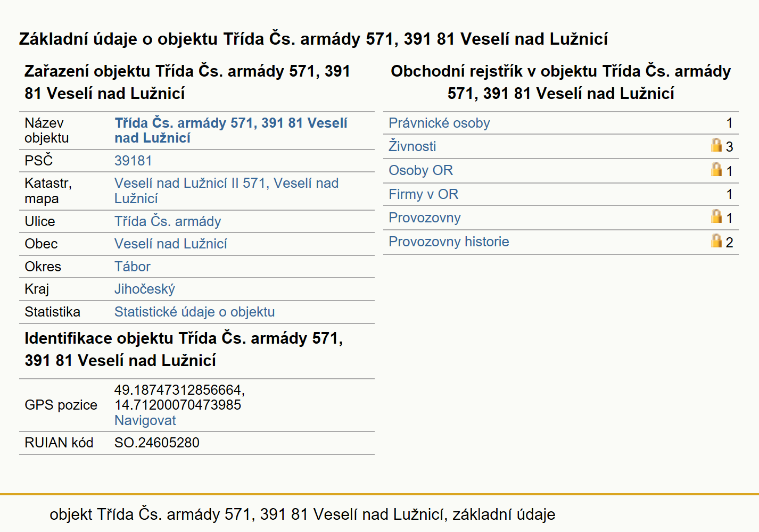
Task: Open the Firmy v OR link
Action: click(423, 194)
